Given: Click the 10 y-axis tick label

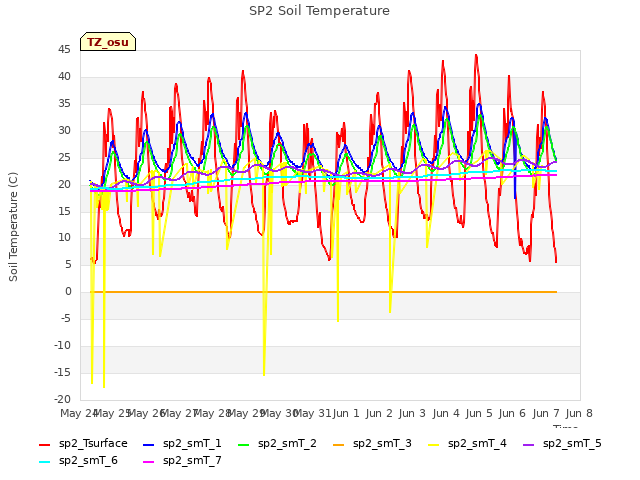Looking at the screenshot, I should click(x=64, y=238).
